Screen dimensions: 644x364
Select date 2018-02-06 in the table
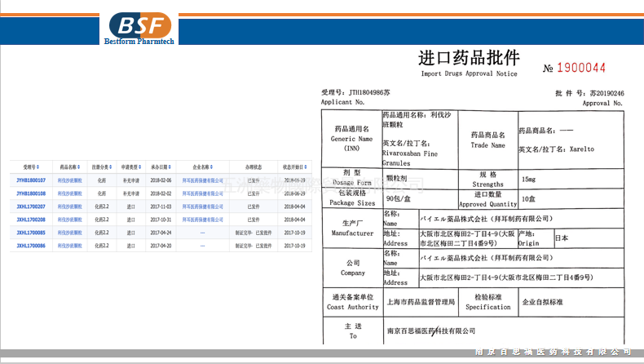point(161,180)
